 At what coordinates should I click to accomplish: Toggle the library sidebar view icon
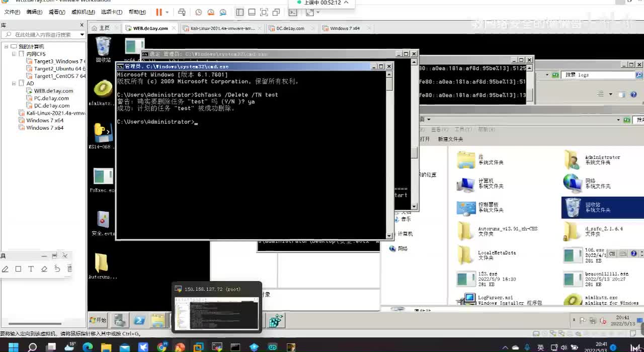pyautogui.click(x=240, y=12)
